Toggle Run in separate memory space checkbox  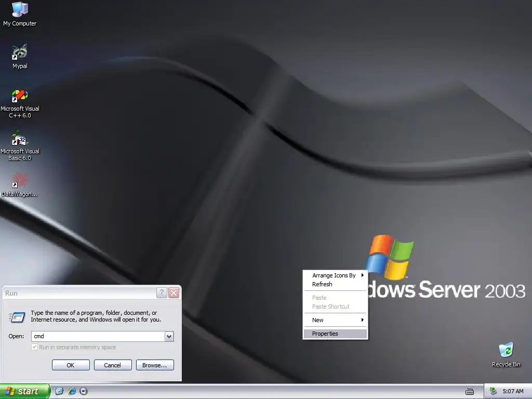pos(34,347)
